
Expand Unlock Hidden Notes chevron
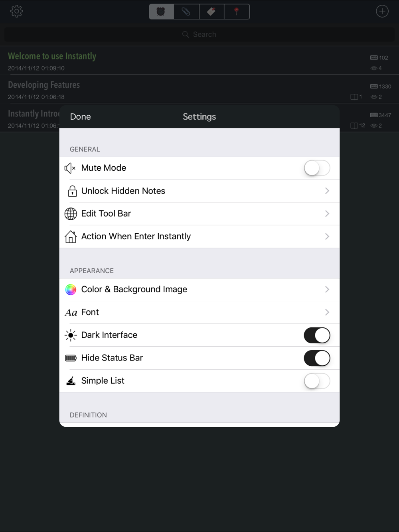327,191
